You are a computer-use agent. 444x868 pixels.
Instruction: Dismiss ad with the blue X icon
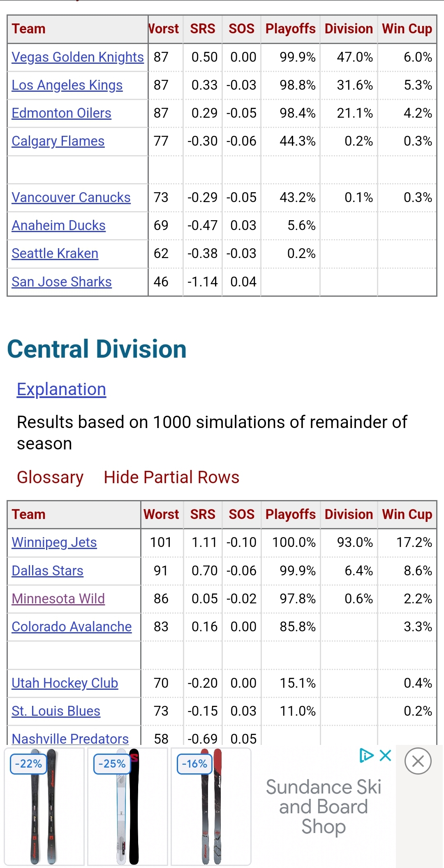point(386,755)
